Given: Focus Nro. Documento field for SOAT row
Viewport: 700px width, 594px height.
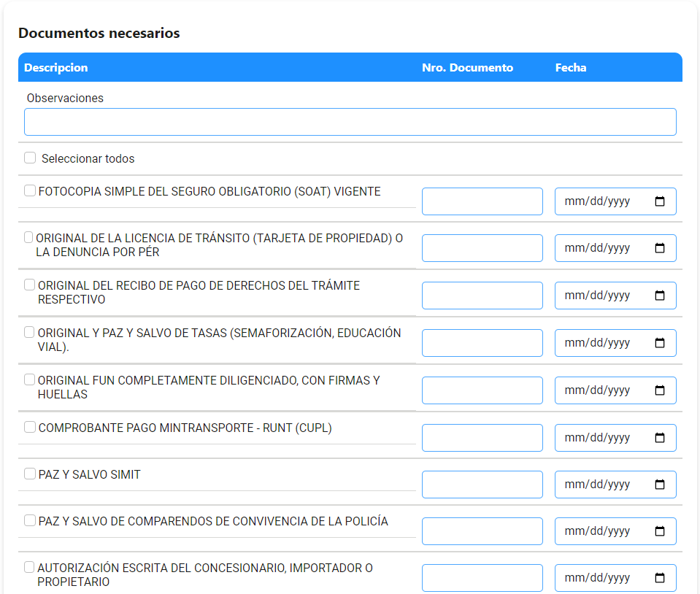Looking at the screenshot, I should [x=482, y=201].
